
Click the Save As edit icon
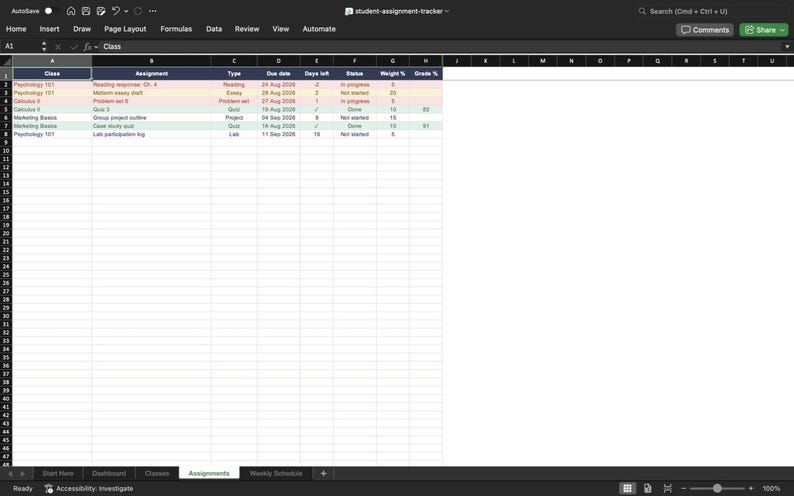pos(101,11)
